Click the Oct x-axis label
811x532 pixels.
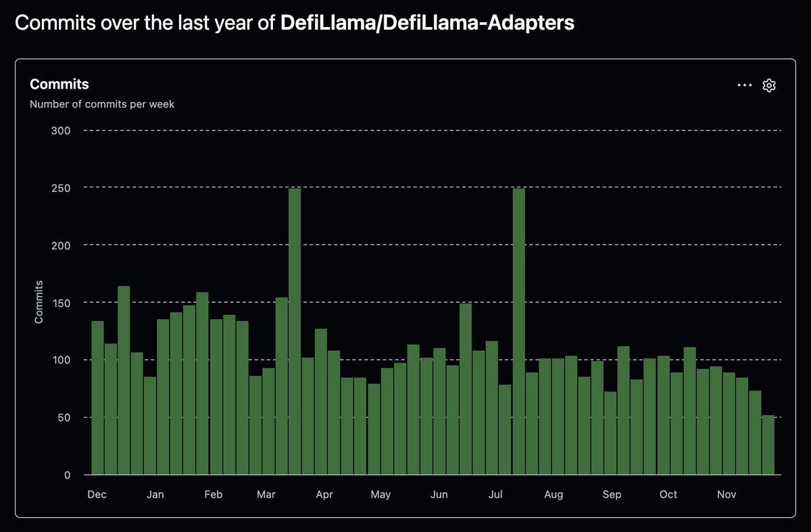(668, 495)
